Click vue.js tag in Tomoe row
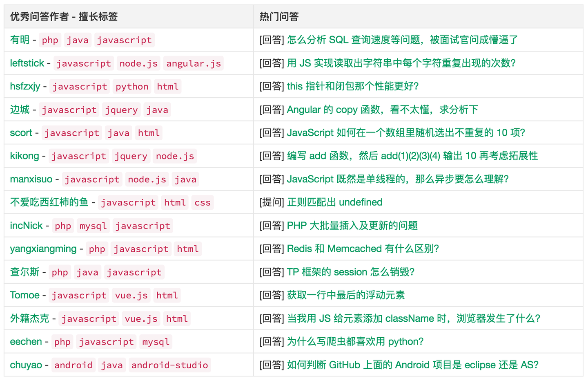The width and height of the screenshot is (588, 381). click(131, 296)
